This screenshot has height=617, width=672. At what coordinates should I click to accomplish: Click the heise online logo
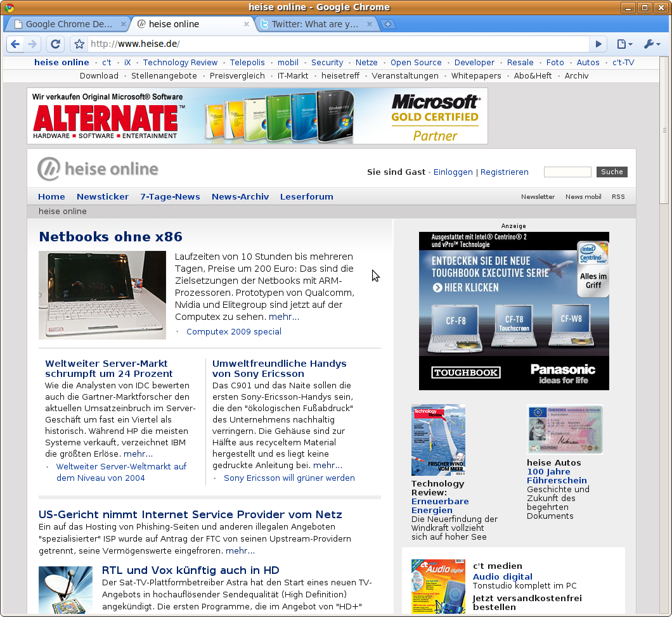pos(98,169)
